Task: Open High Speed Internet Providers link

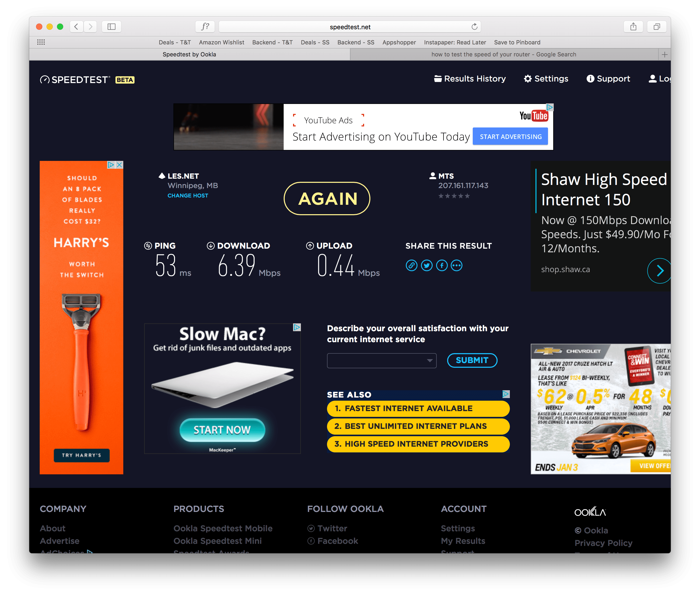Action: (x=418, y=444)
